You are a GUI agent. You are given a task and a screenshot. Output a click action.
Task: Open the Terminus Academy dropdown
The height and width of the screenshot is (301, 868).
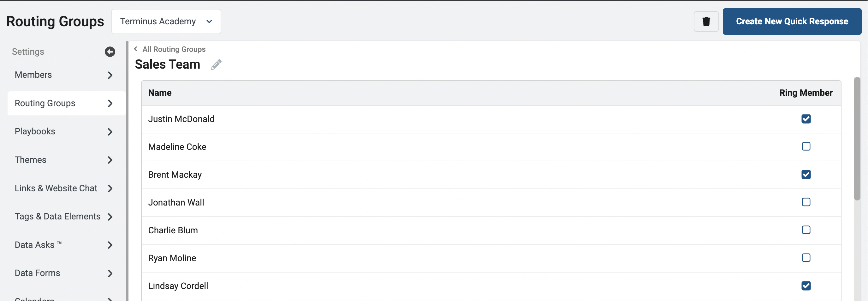coord(166,21)
